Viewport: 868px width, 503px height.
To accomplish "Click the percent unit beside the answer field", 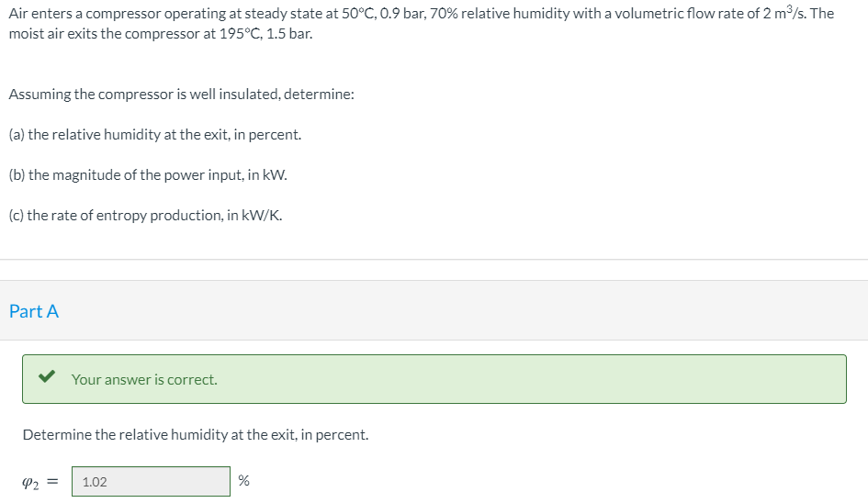I will click(243, 480).
